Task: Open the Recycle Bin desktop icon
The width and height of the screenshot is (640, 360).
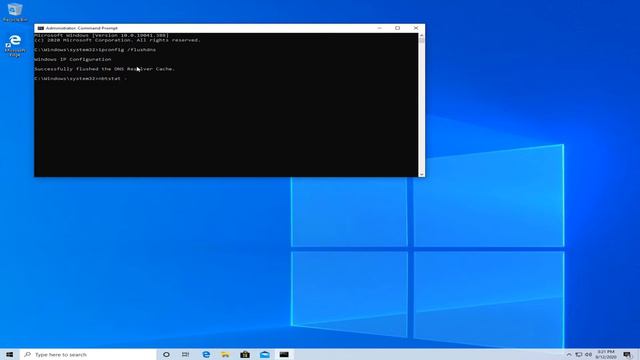Action: 15,11
